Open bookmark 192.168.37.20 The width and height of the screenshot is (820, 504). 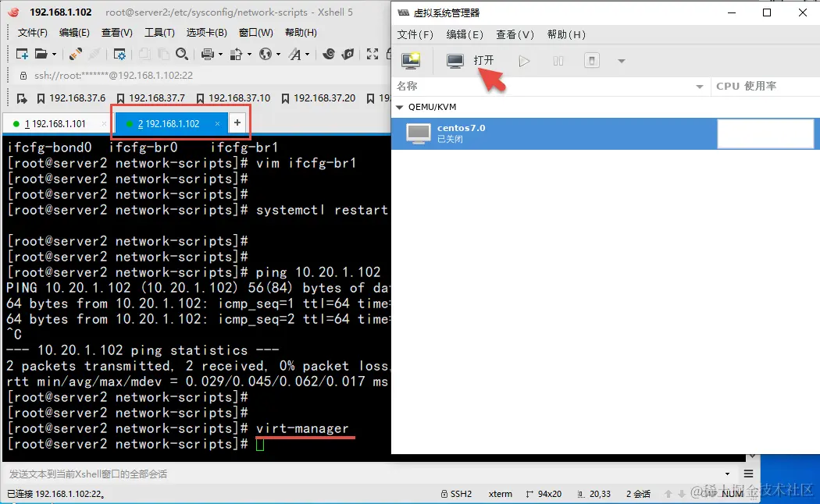(x=318, y=98)
